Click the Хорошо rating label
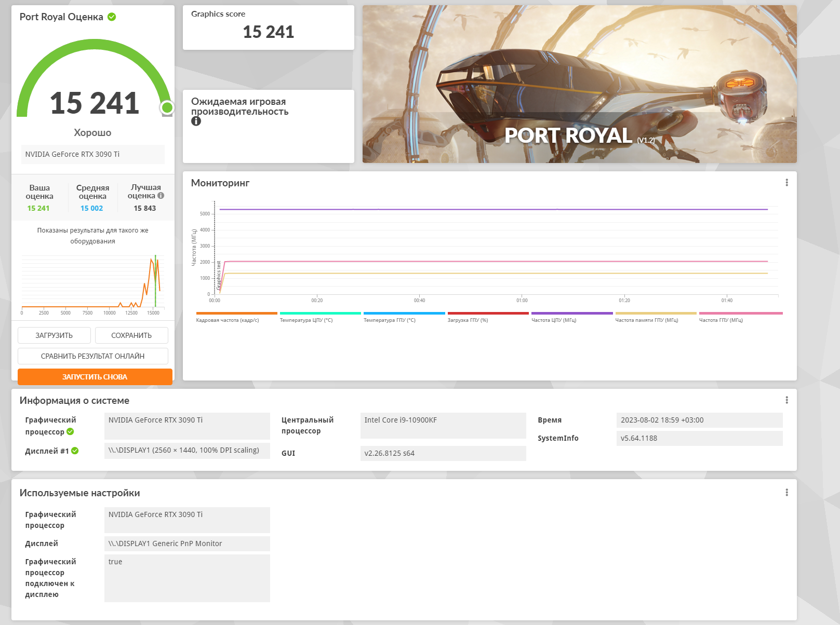 point(92,132)
